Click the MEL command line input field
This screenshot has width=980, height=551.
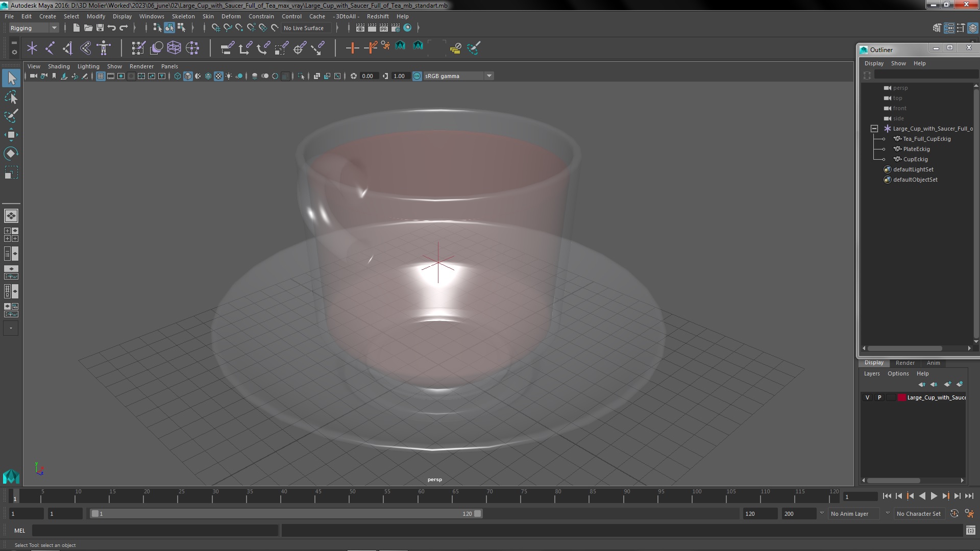click(155, 531)
